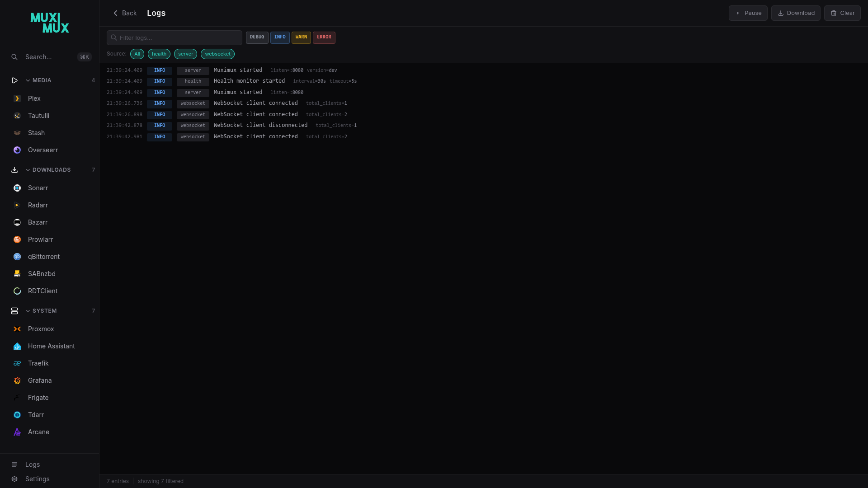Open the Plex app from sidebar

point(34,99)
